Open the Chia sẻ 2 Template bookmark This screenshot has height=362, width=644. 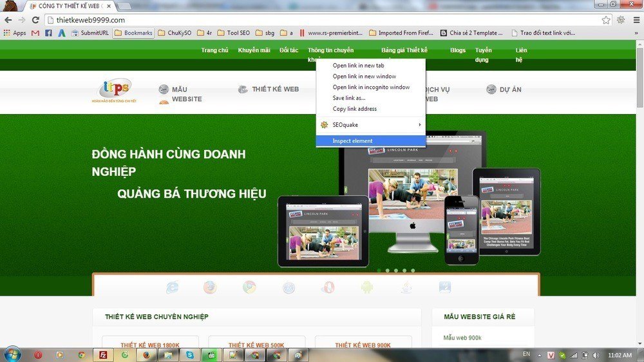(x=471, y=33)
